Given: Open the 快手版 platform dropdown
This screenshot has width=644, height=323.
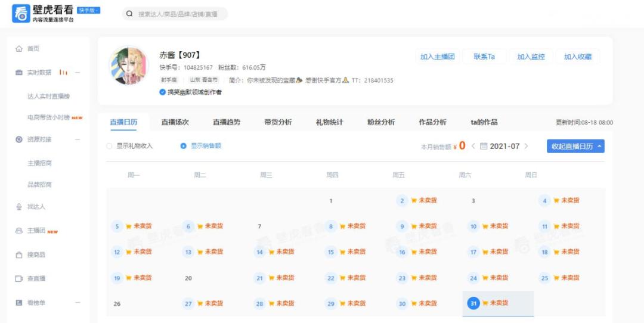Looking at the screenshot, I should click(89, 10).
